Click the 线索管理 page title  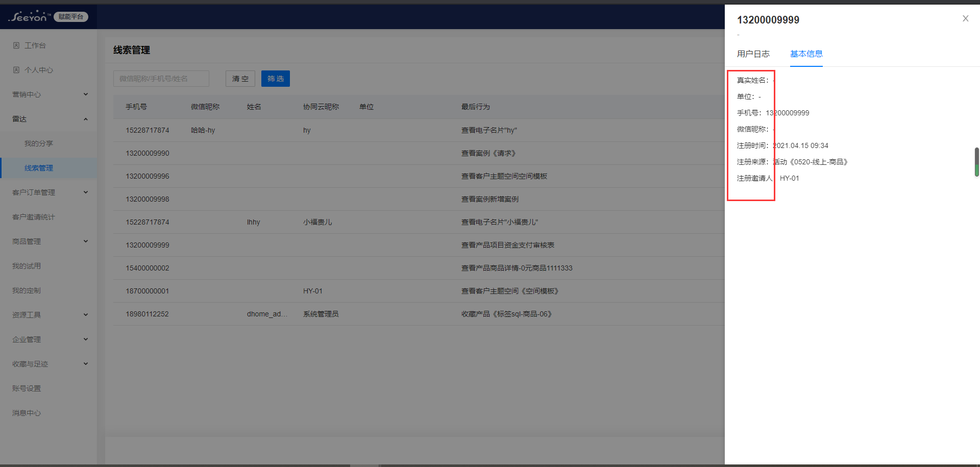pyautogui.click(x=132, y=50)
